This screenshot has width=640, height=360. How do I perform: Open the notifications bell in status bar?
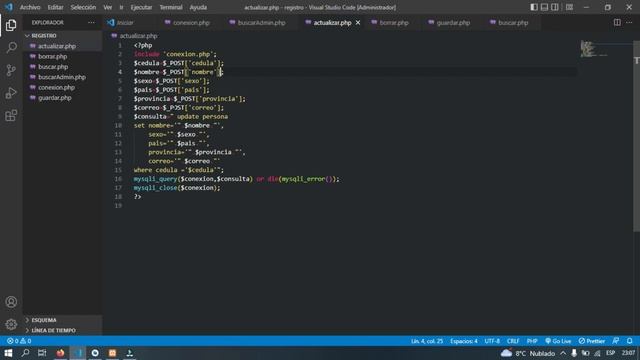click(x=630, y=341)
